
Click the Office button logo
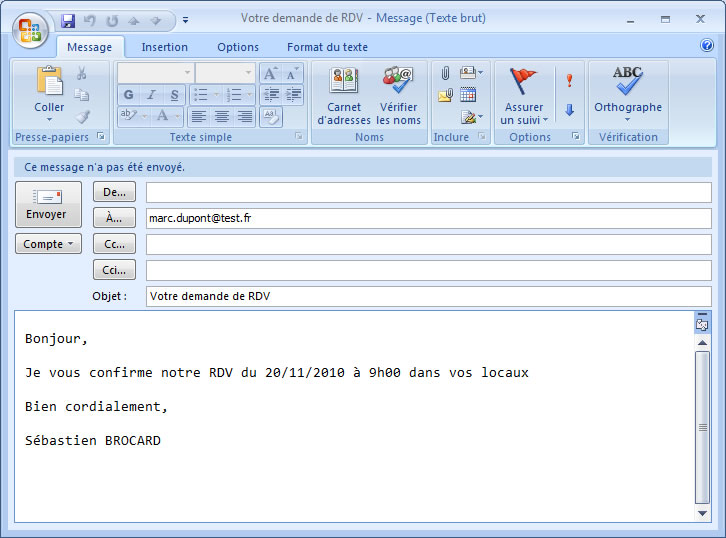click(x=30, y=29)
